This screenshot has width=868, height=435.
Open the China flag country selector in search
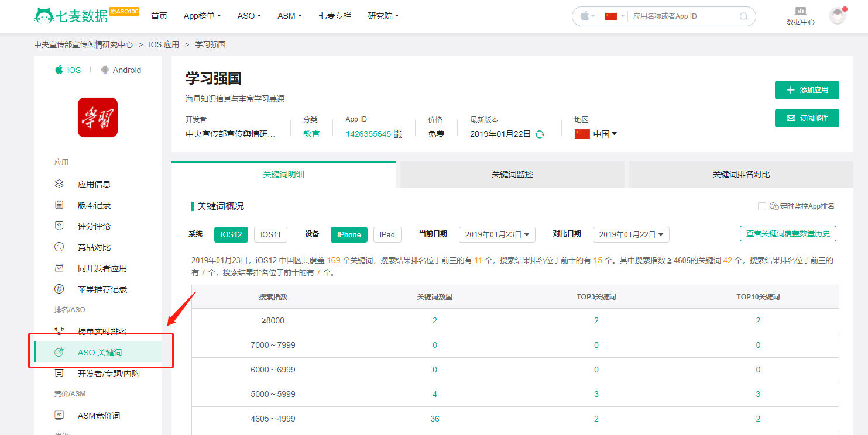[x=615, y=16]
